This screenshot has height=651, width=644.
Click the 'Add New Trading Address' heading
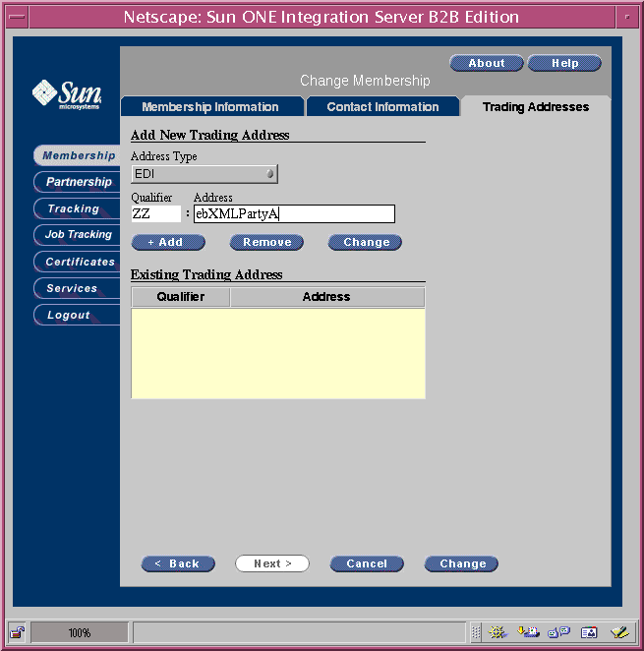209,135
